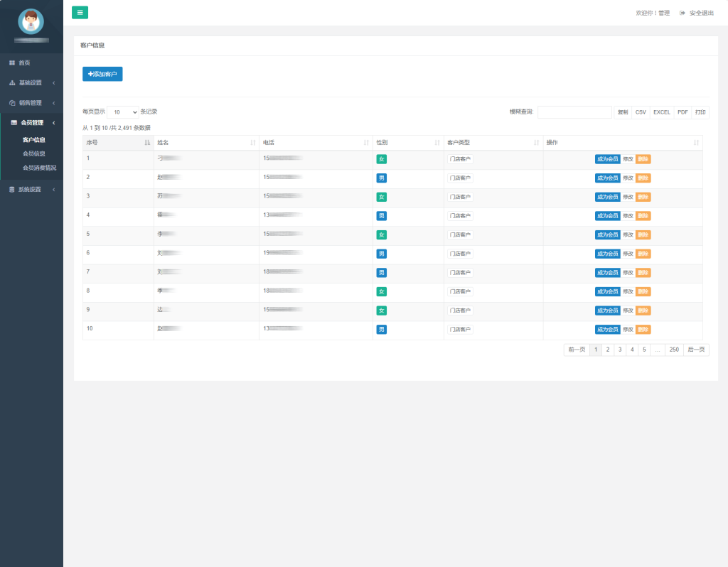Click the chevron beside 系统设置
The width and height of the screenshot is (728, 567).
pos(54,189)
